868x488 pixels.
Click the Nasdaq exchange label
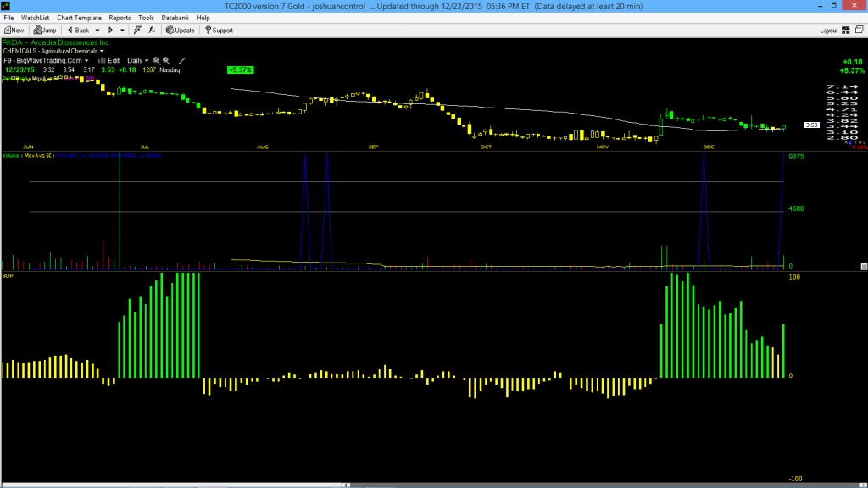coord(170,69)
